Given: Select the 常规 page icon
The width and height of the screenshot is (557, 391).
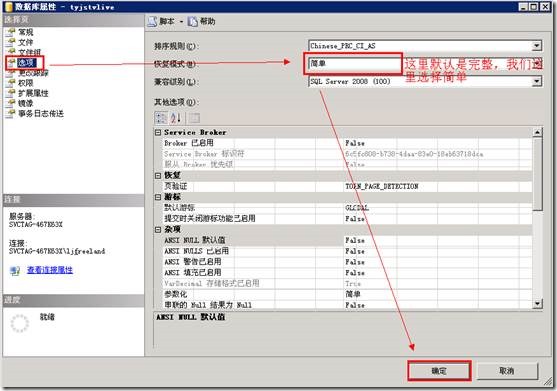Looking at the screenshot, I should tap(11, 32).
